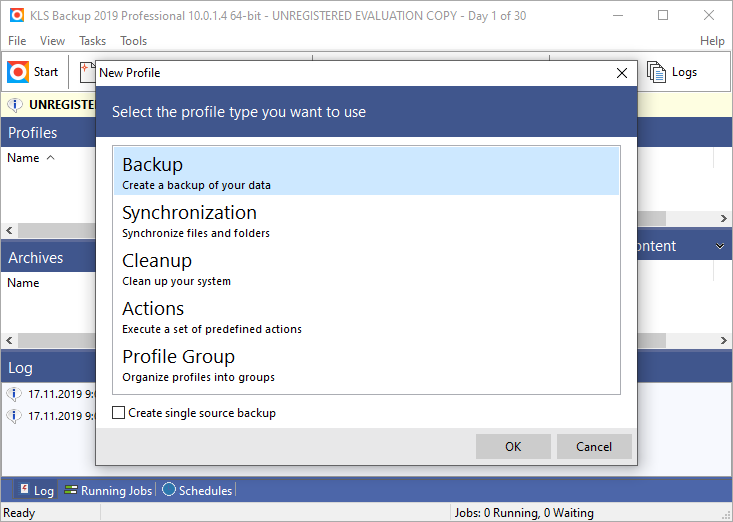Click the Start toolbar button icon
The width and height of the screenshot is (733, 522).
18,72
